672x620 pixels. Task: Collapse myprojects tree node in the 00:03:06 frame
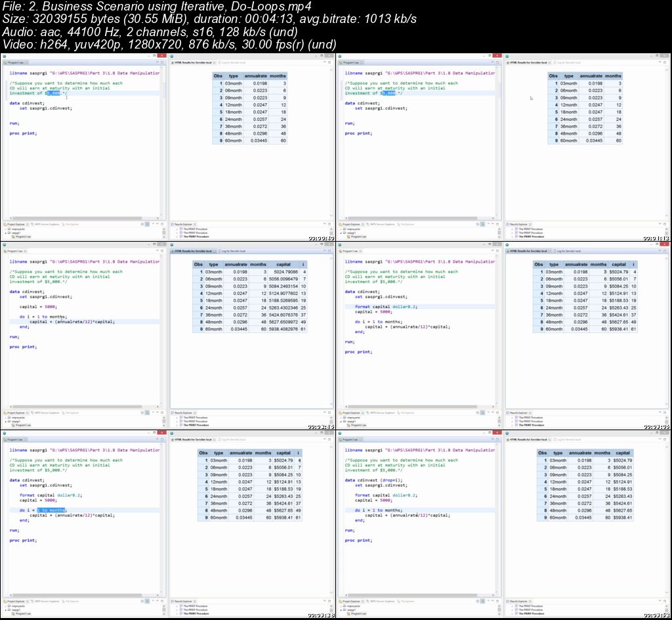[x=341, y=417]
